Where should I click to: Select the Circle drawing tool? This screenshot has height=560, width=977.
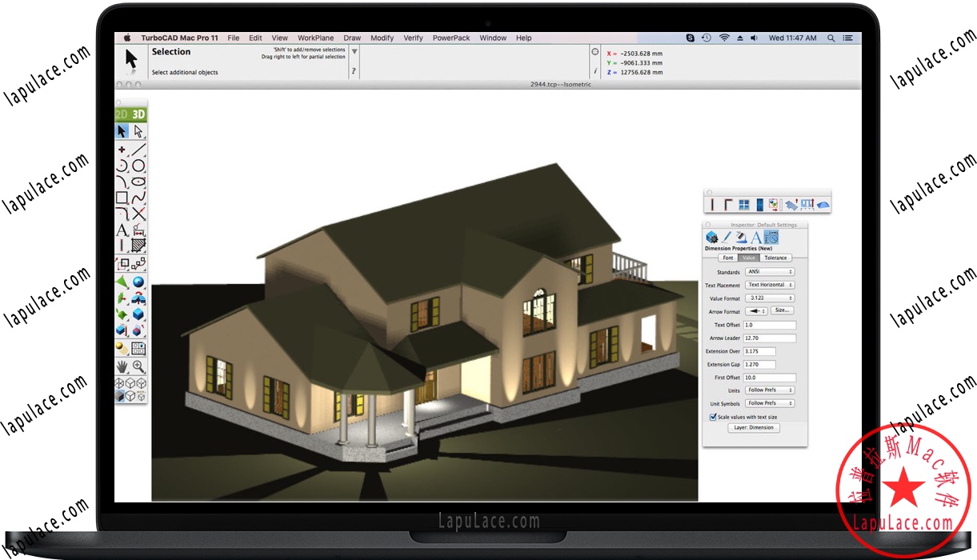coord(138,165)
